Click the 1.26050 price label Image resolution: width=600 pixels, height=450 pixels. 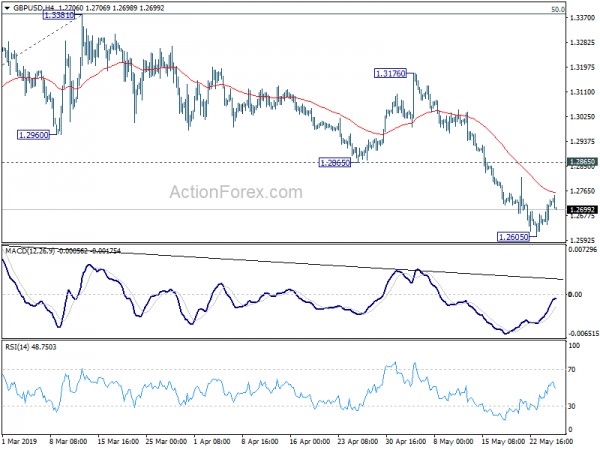pos(514,237)
